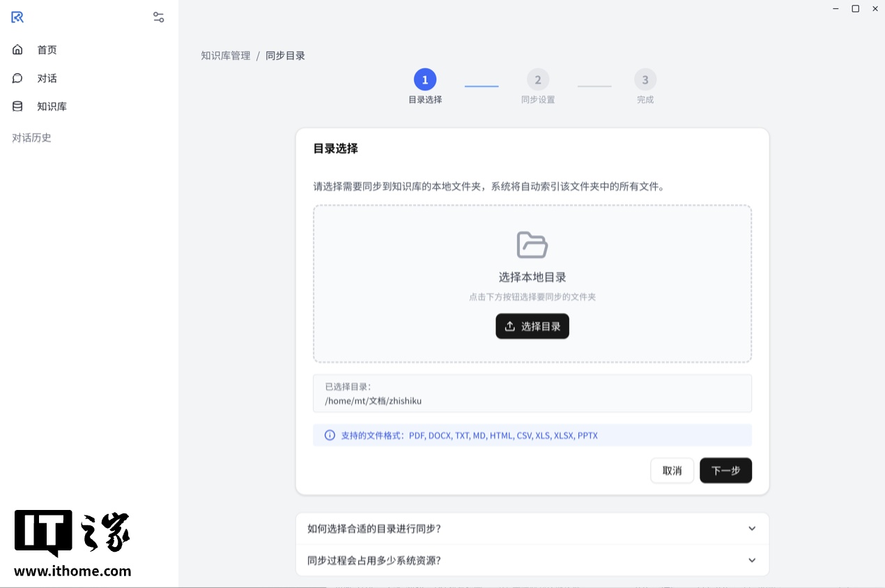Expand the 同步过程会占用多少系统资源 question

tap(532, 559)
